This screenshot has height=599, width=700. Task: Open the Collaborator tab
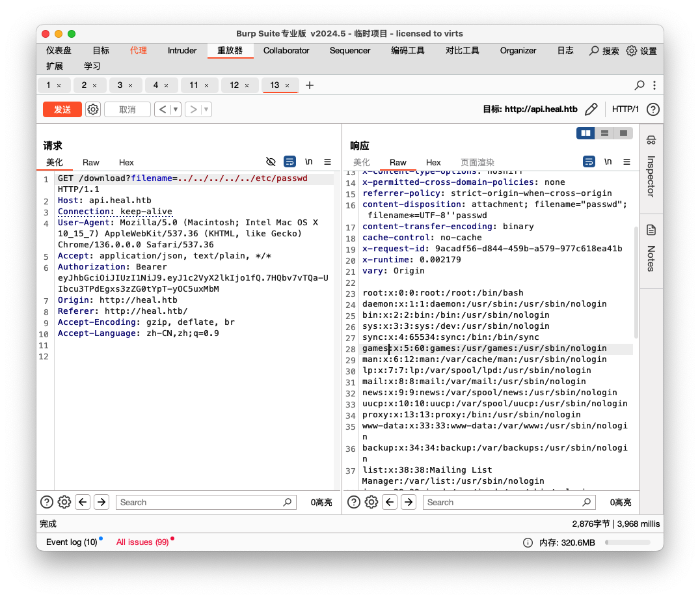pyautogui.click(x=286, y=51)
